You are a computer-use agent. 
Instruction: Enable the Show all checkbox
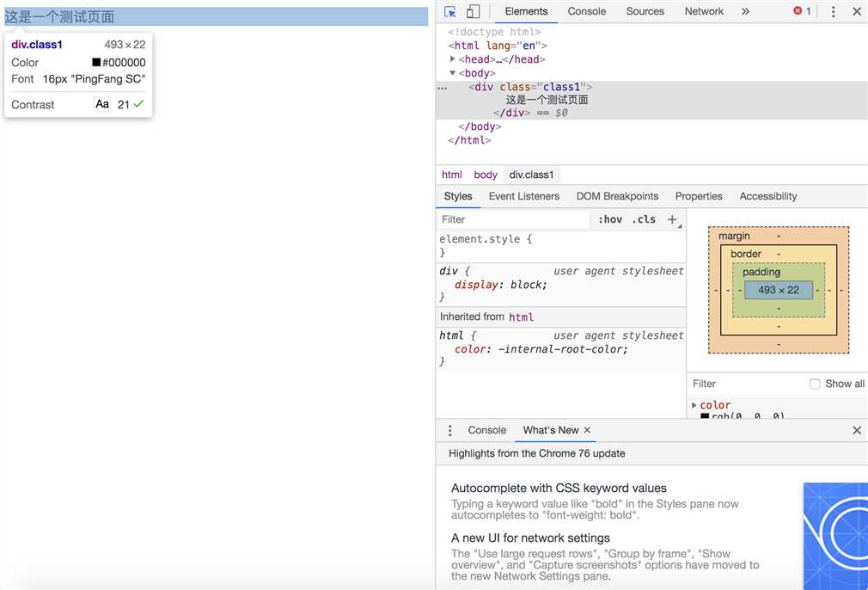(815, 384)
